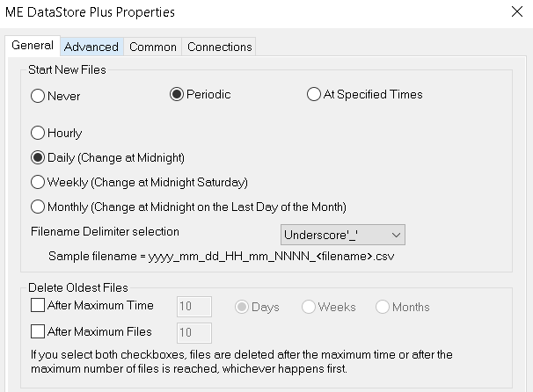Click the Underscore dropdown arrow
The image size is (533, 392).
pos(396,235)
